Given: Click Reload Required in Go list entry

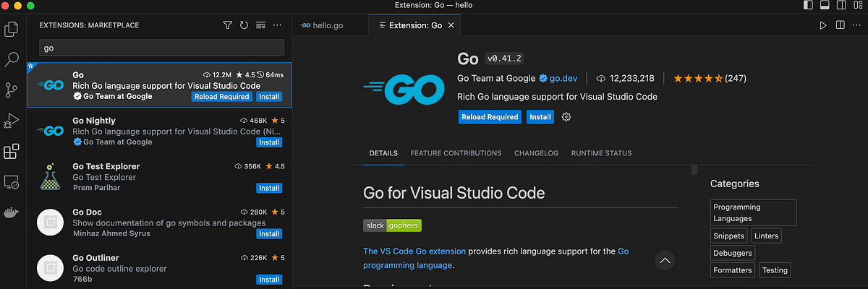Looking at the screenshot, I should [222, 97].
